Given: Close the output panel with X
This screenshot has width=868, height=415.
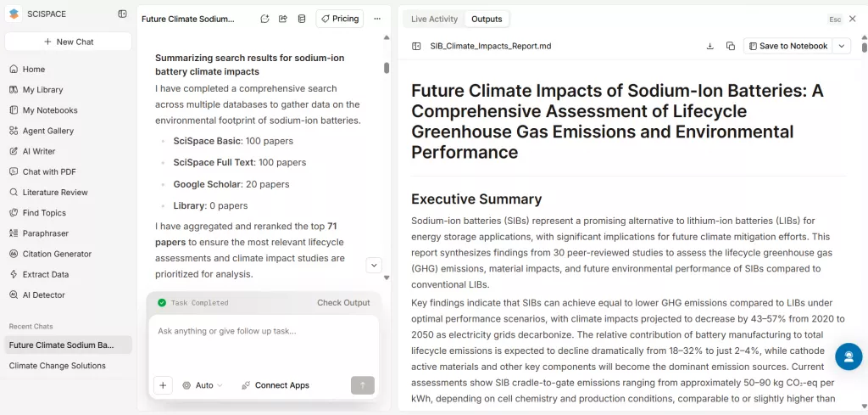Looking at the screenshot, I should coord(853,19).
